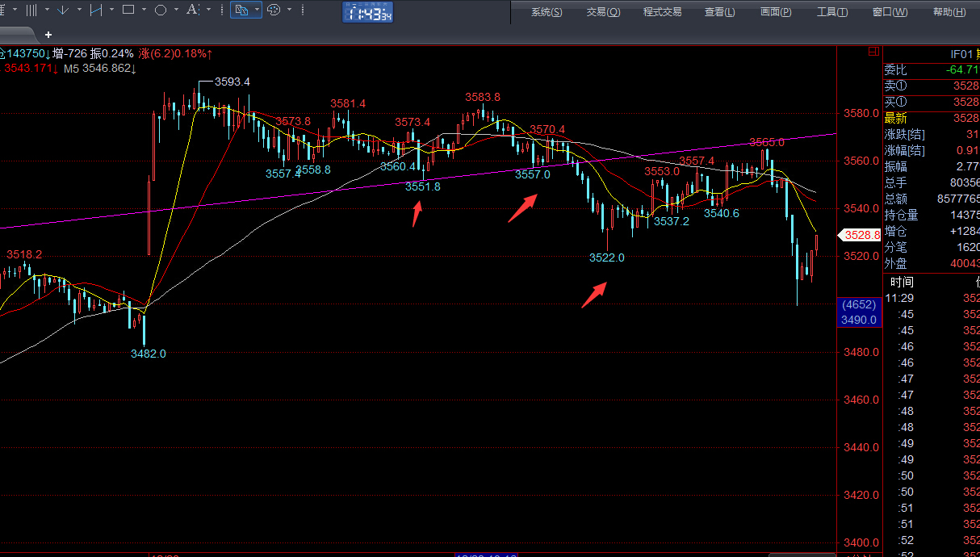Select the rectangle drawing tool
This screenshot has height=557, width=980.
pos(128,10)
